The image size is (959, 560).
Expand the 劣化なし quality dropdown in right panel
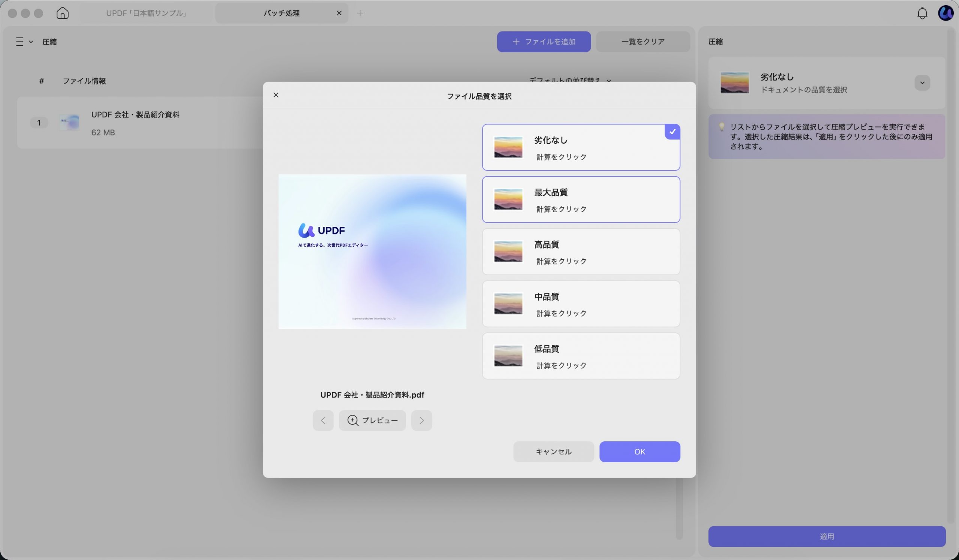[922, 82]
